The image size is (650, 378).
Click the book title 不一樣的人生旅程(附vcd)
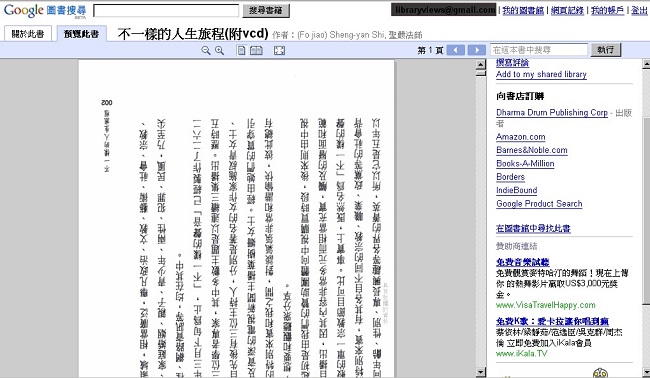point(193,34)
